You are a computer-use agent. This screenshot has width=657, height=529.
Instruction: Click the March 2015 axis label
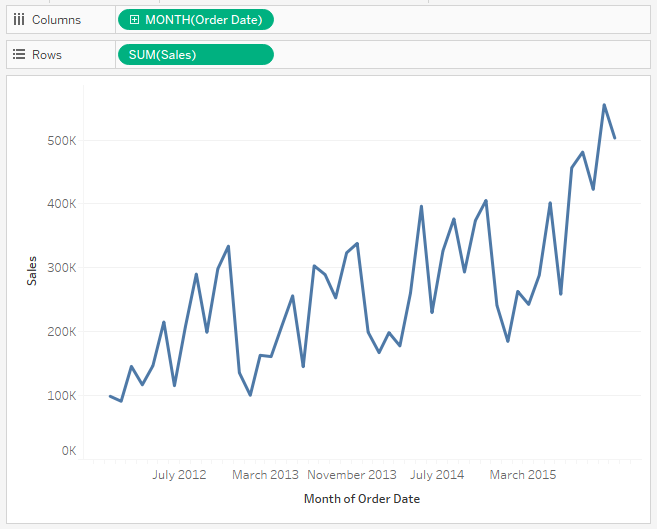point(523,475)
